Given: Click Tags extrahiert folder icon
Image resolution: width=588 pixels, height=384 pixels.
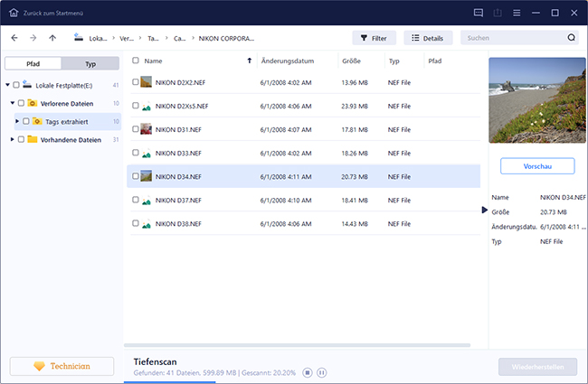Looking at the screenshot, I should pos(37,121).
